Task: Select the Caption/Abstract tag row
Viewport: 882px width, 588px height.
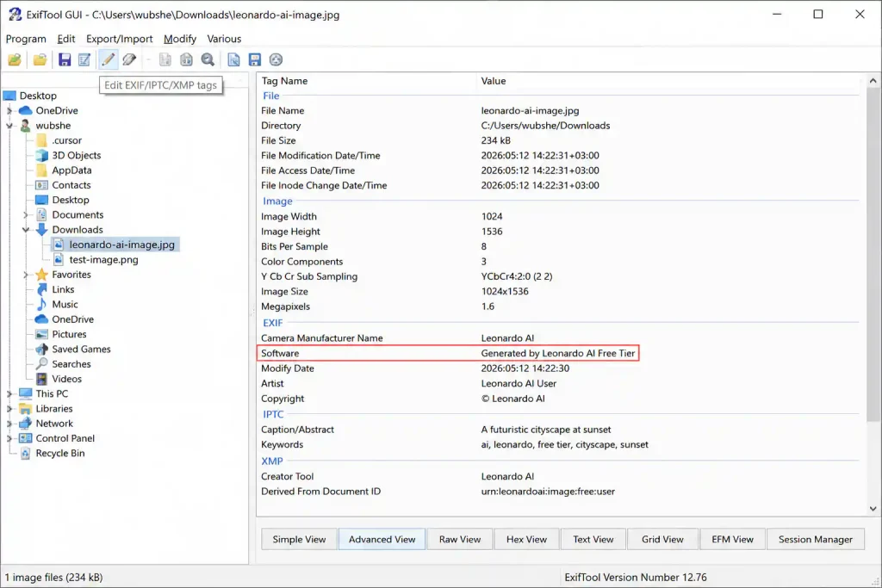Action: click(x=558, y=430)
